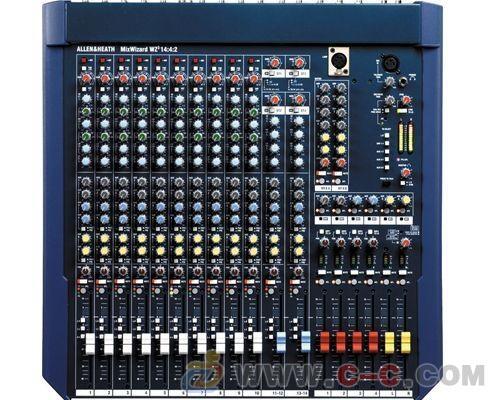
Task: Click the channel 10 number label
Action: (x=257, y=393)
